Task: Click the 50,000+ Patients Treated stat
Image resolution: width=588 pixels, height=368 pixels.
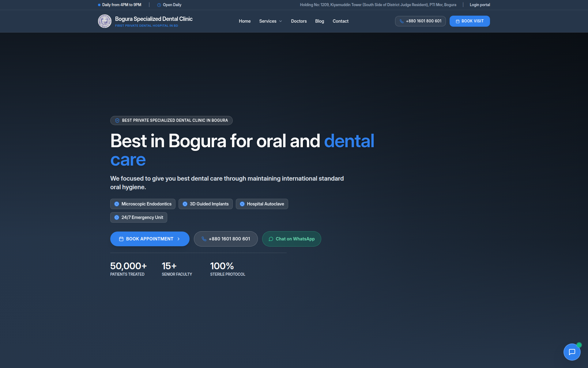Action: pos(128,269)
